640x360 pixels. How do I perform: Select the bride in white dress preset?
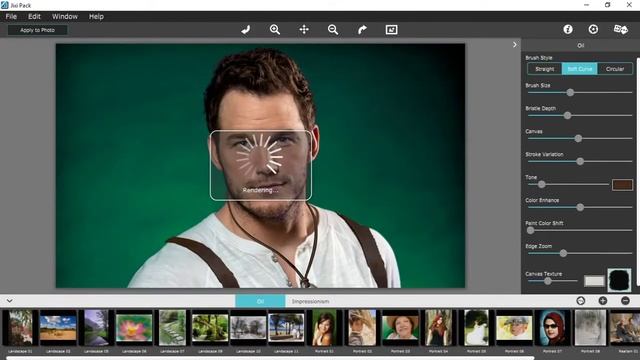(x=476, y=328)
